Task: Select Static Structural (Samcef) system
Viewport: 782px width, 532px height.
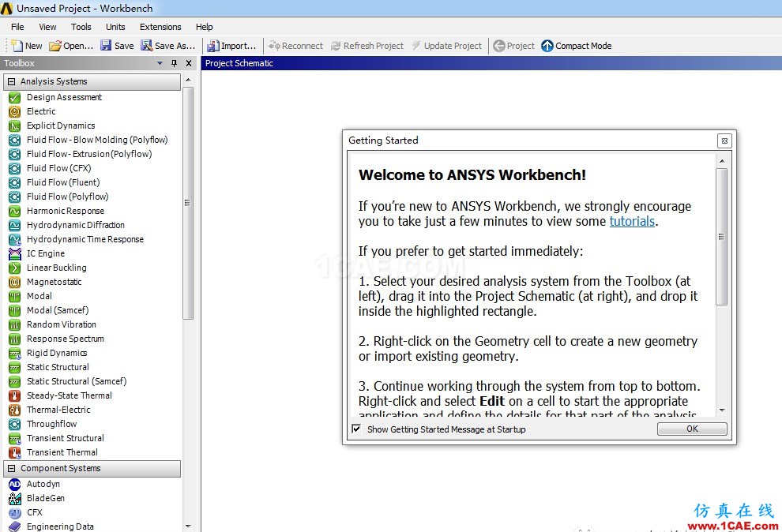Action: (x=77, y=381)
